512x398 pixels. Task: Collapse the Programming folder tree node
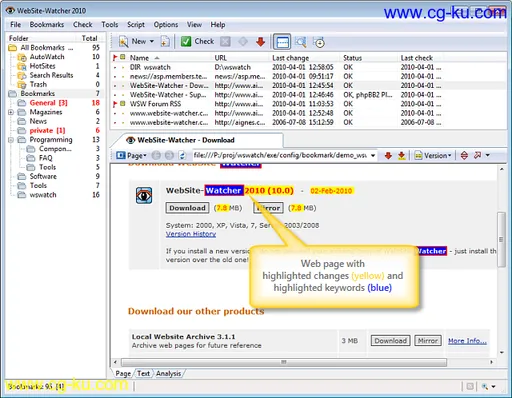11,140
